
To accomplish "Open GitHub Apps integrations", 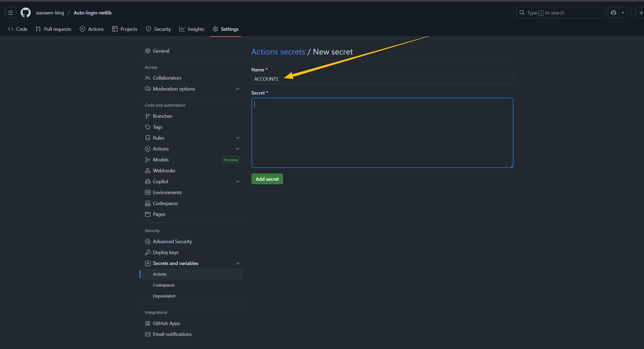I will tap(166, 323).
